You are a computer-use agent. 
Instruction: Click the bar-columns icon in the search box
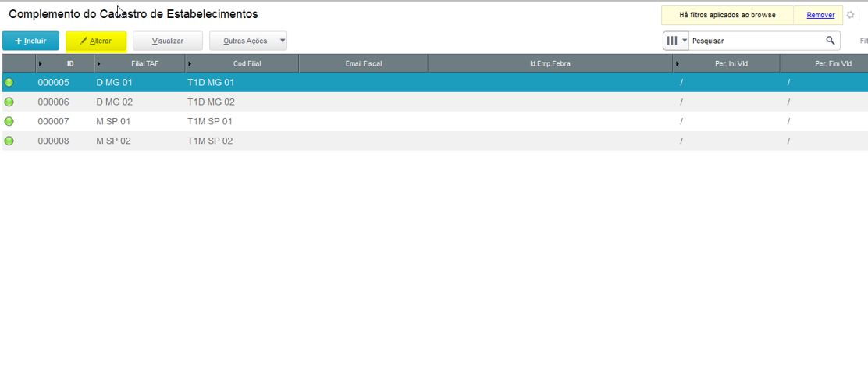672,41
